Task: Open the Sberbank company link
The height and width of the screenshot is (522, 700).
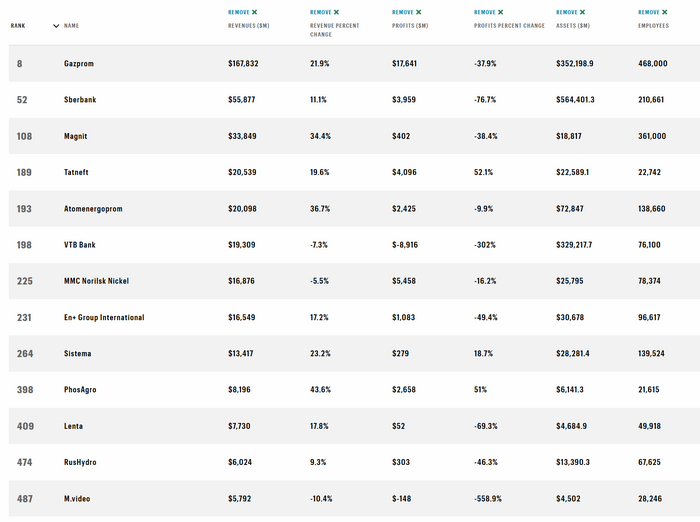Action: click(80, 100)
